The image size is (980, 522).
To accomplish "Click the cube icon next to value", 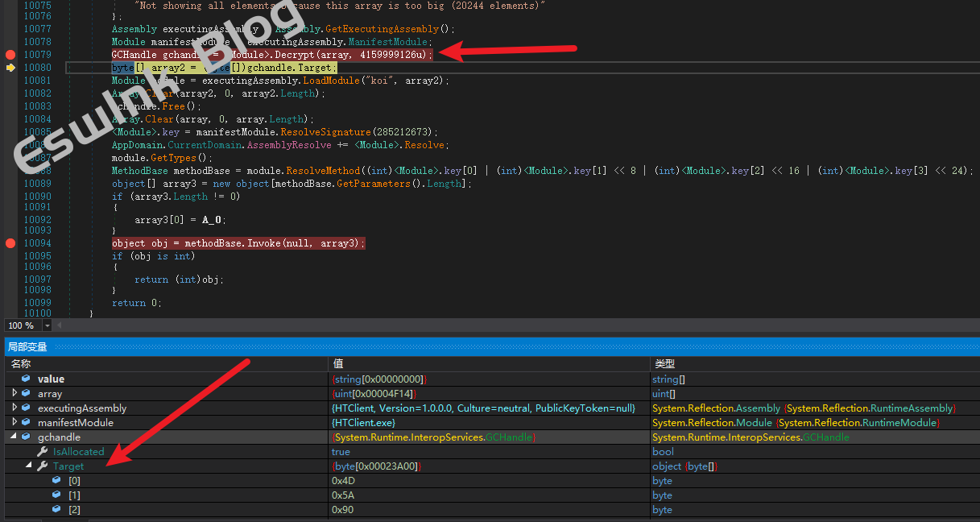I will (27, 379).
